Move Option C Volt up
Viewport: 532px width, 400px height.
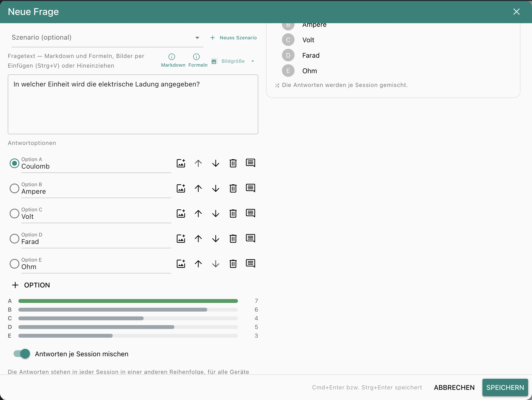click(x=198, y=214)
